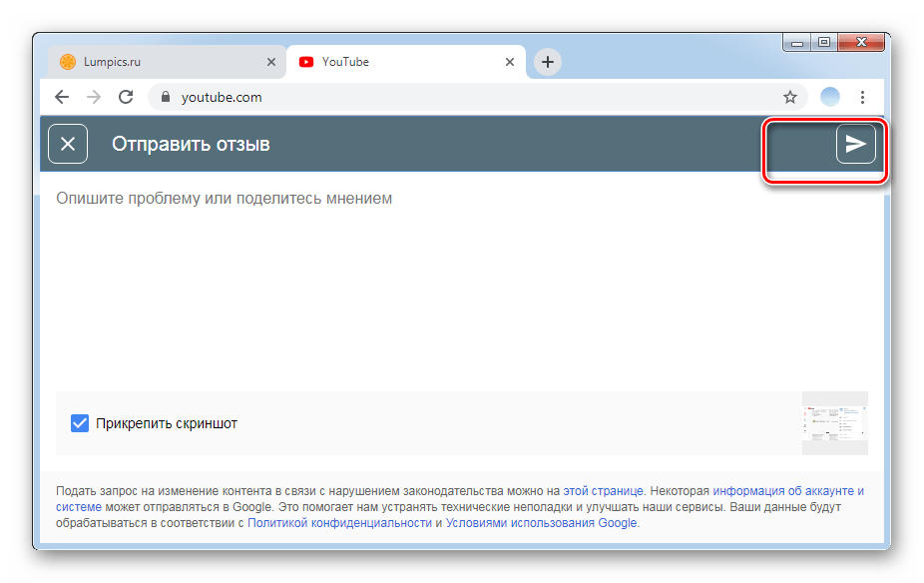This screenshot has width=924, height=583.
Task: Click the Lumpics.ru orange favicon
Action: 68,62
